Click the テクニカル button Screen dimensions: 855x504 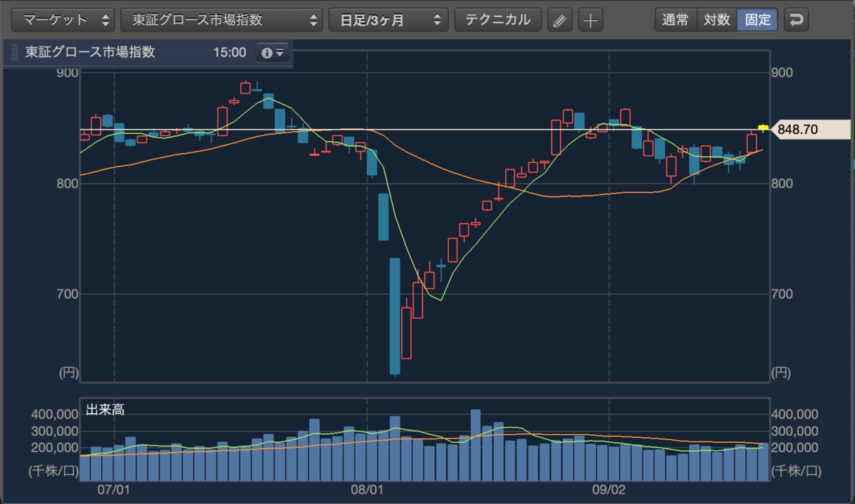[498, 20]
